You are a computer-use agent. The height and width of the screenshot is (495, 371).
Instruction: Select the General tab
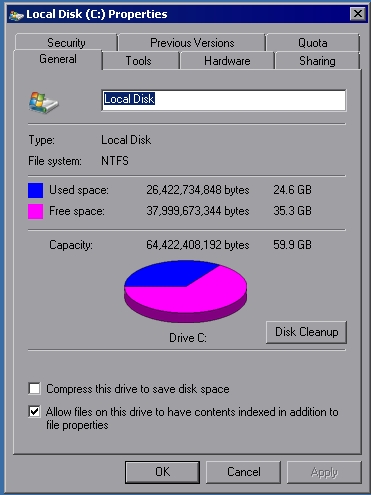(x=58, y=59)
